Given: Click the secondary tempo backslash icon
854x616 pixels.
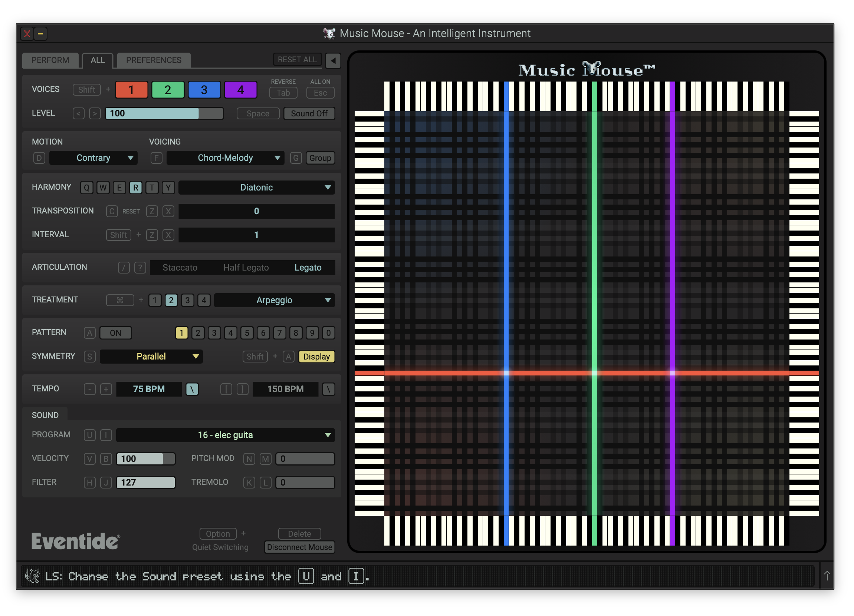Looking at the screenshot, I should tap(328, 389).
